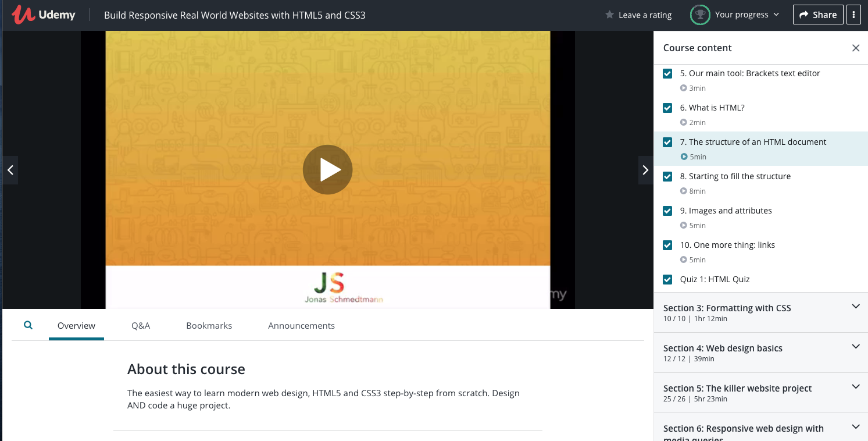Uncheck lecture 6 What is HTML?
The width and height of the screenshot is (868, 441).
[667, 108]
